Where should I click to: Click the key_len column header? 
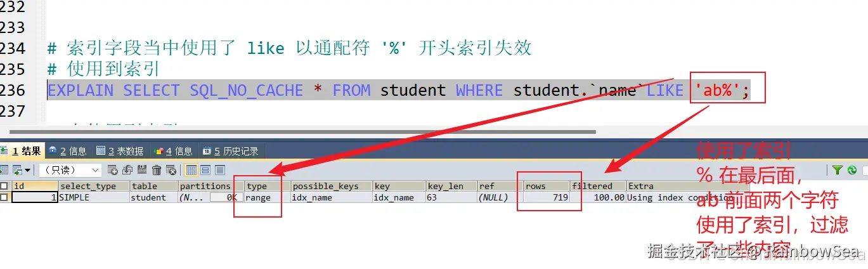tap(451, 186)
